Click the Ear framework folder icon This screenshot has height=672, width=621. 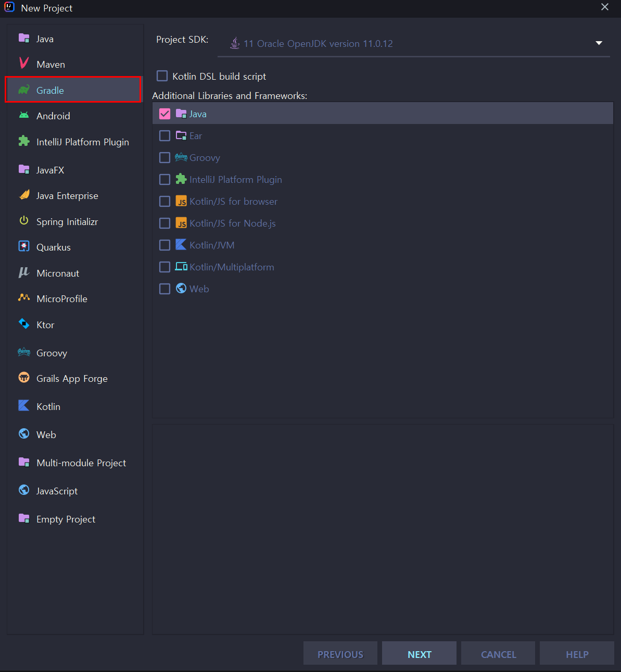coord(181,135)
